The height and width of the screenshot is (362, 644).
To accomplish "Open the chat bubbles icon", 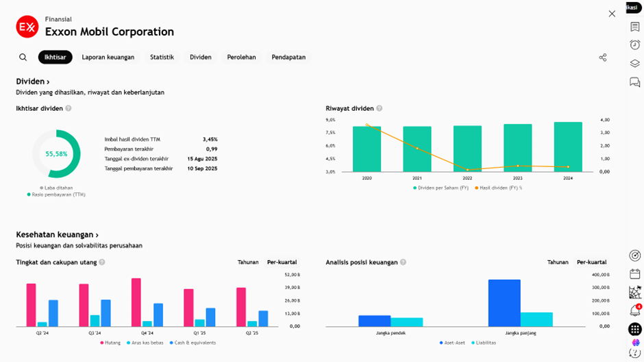I will (635, 82).
